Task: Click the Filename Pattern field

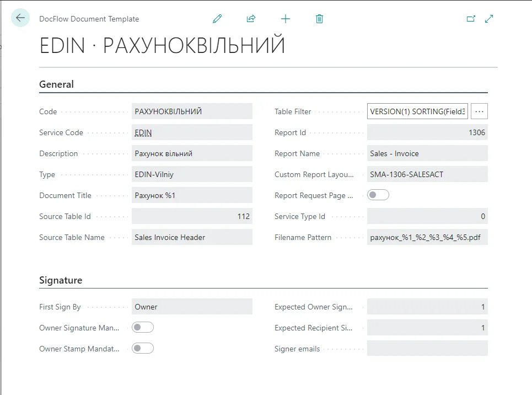Action: tap(427, 237)
